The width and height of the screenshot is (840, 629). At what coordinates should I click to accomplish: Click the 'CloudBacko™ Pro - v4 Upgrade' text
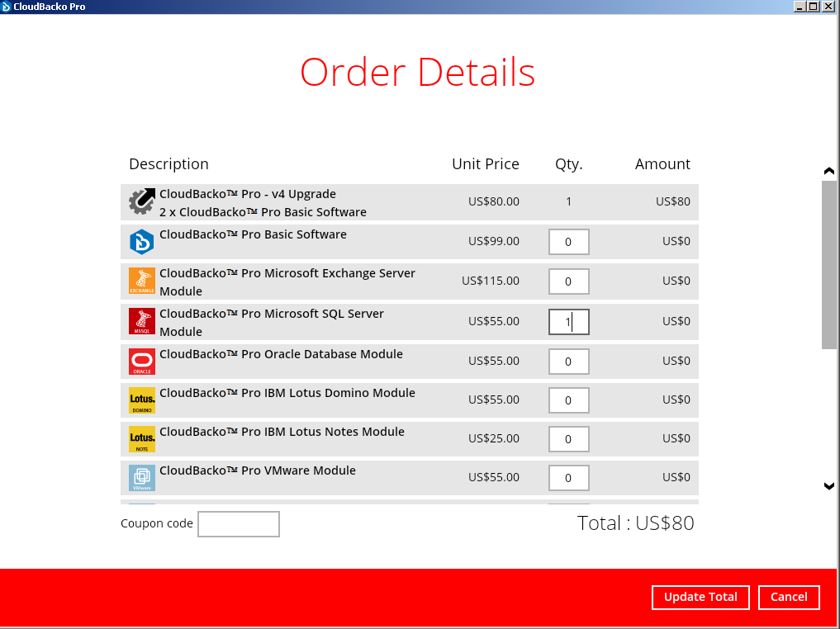[x=248, y=194]
